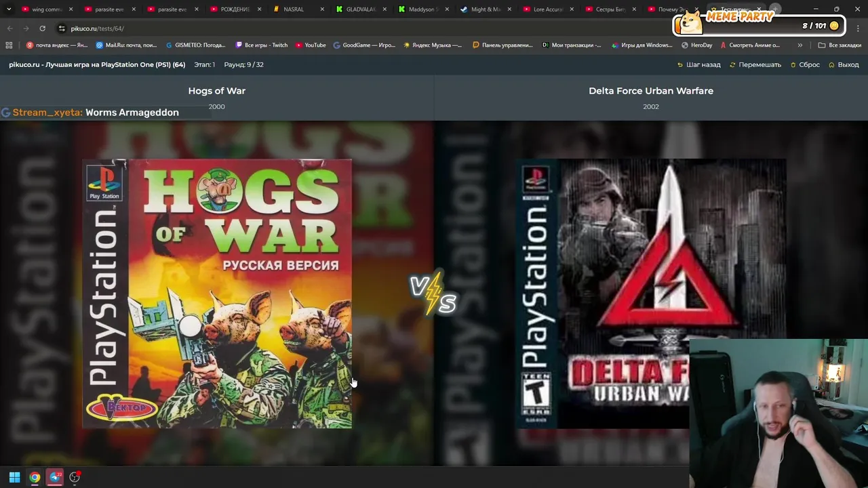
Task: Open the GISMETEO bookmark
Action: (195, 45)
